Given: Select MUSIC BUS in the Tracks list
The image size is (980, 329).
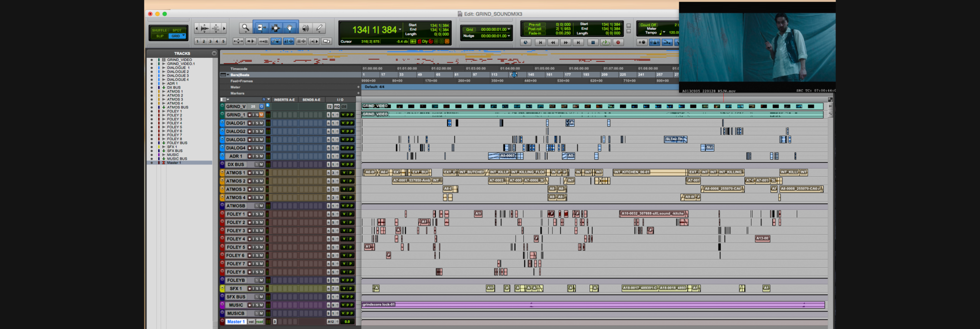Looking at the screenshot, I should pyautogui.click(x=177, y=159).
